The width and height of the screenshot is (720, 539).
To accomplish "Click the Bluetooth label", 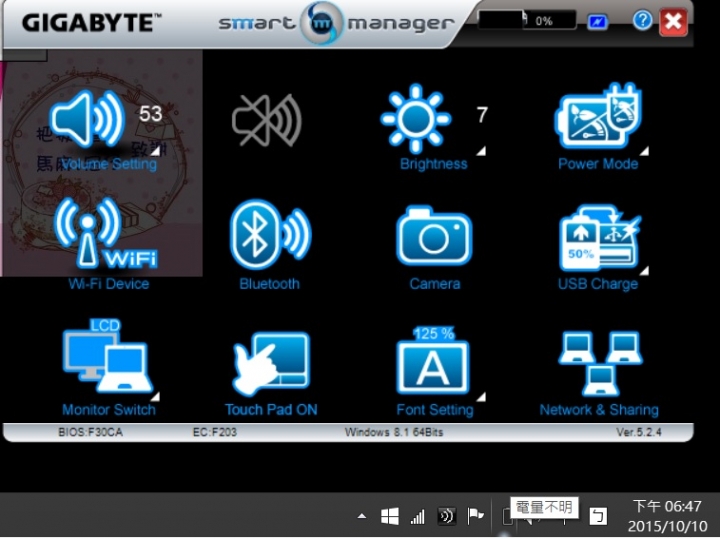I will coord(270,284).
